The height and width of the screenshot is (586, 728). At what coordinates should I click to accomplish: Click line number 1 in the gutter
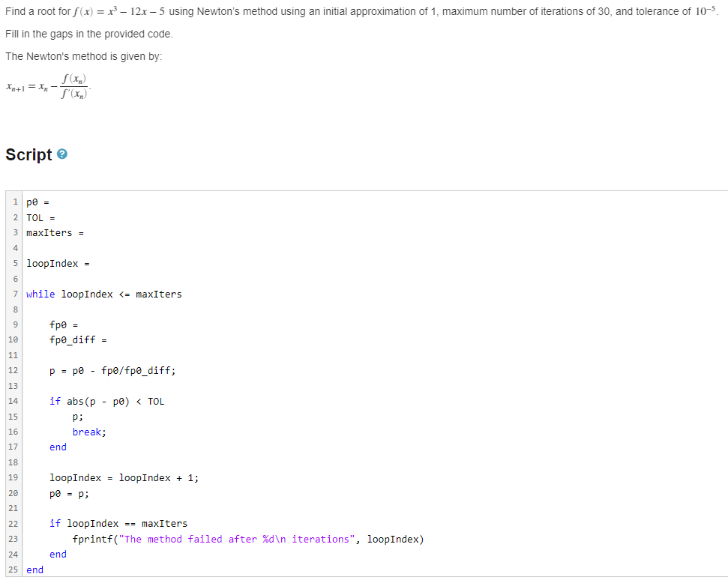[x=15, y=202]
